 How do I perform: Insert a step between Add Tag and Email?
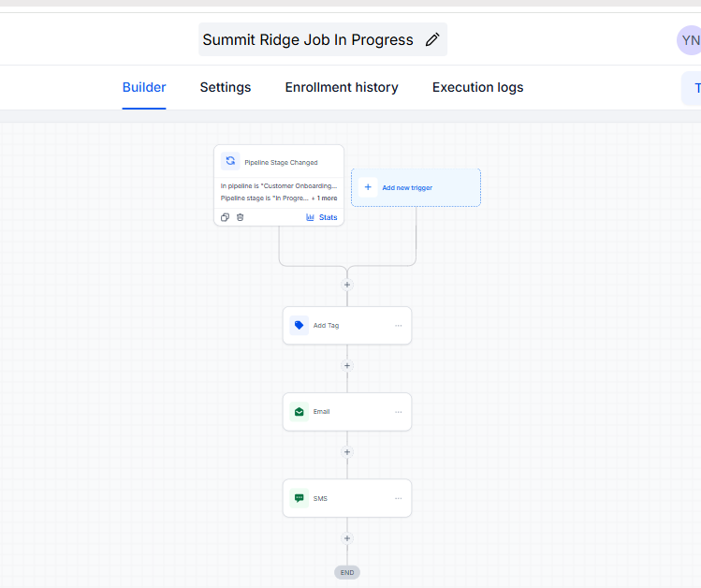click(x=347, y=366)
